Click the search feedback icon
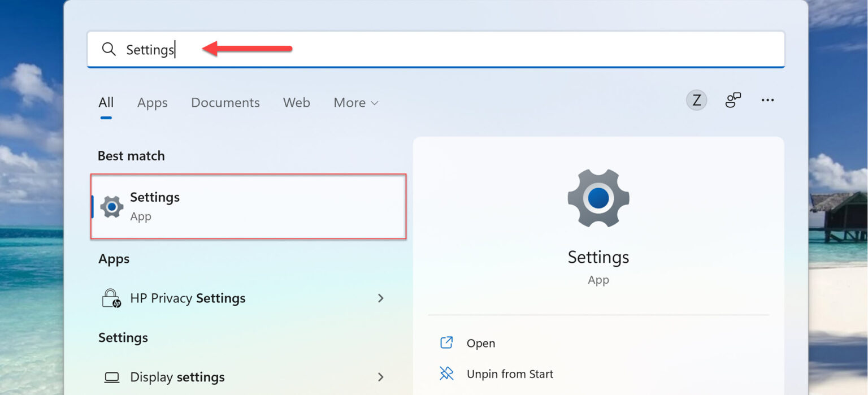The width and height of the screenshot is (868, 395). click(x=733, y=99)
